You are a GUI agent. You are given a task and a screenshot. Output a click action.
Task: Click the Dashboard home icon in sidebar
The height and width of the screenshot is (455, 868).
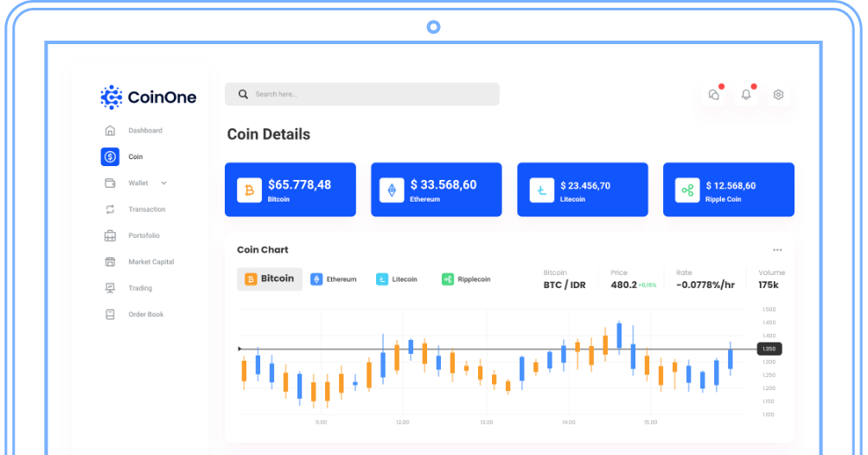(110, 131)
